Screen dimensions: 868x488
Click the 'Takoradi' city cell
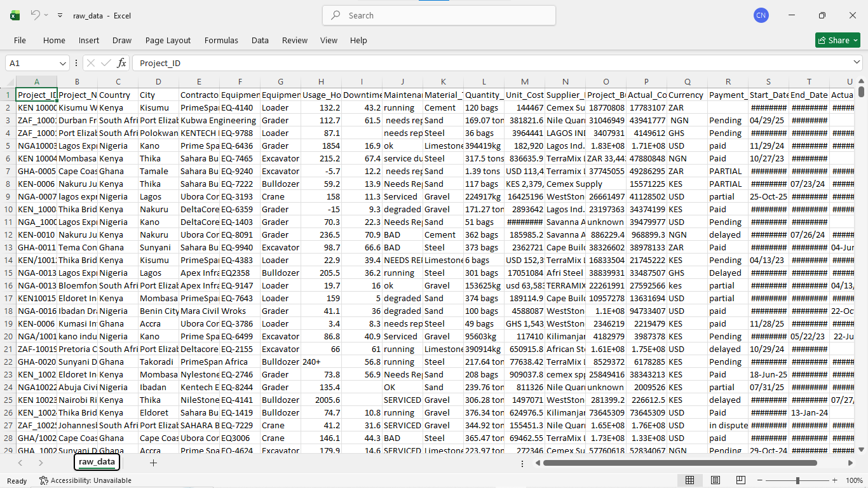tap(158, 362)
